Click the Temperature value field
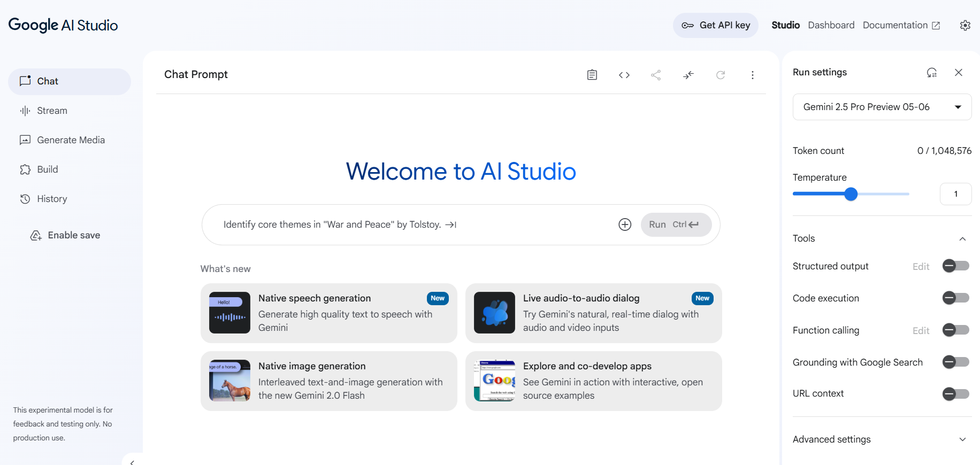980x465 pixels. click(956, 194)
